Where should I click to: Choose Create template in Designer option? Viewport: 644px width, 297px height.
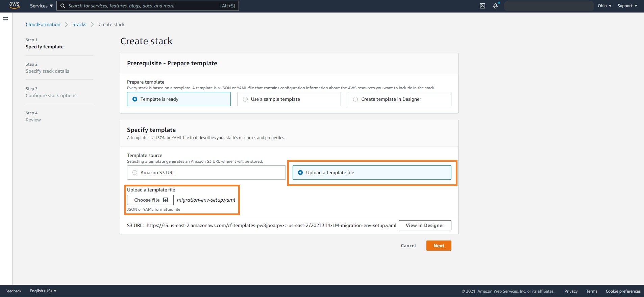click(x=399, y=99)
